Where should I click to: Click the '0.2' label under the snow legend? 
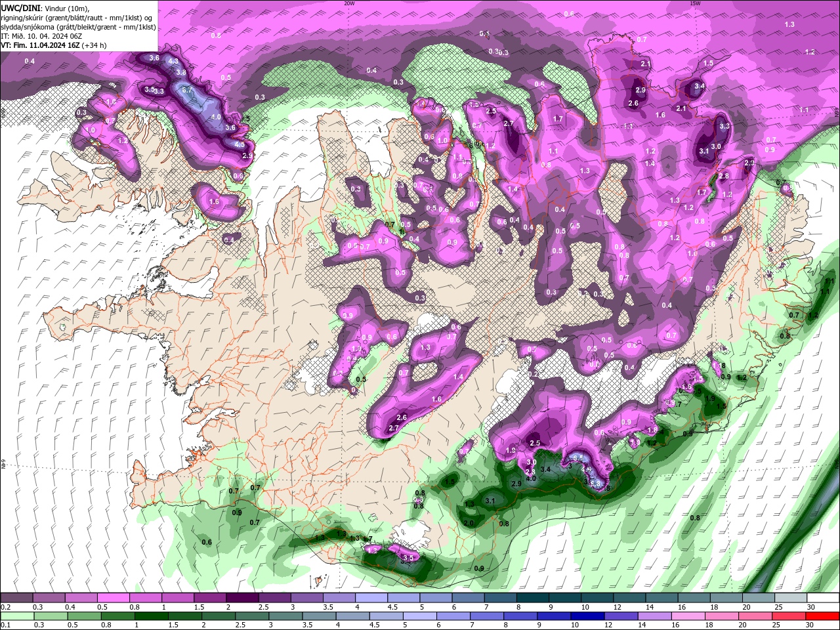point(5,607)
